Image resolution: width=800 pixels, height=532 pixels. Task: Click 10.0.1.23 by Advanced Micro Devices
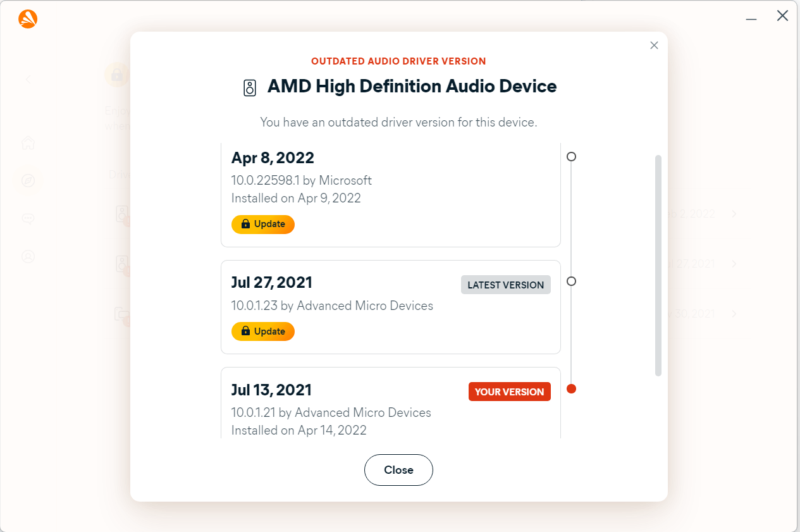pyautogui.click(x=332, y=306)
